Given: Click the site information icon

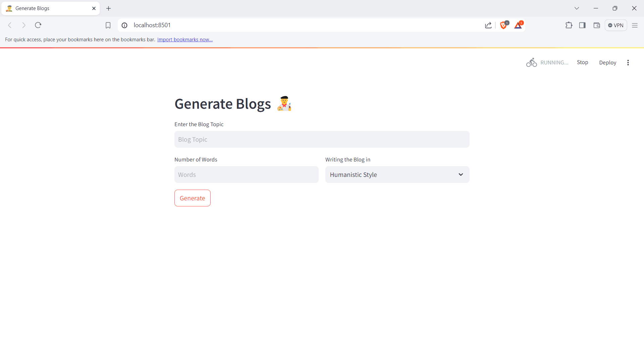Looking at the screenshot, I should pos(124,25).
